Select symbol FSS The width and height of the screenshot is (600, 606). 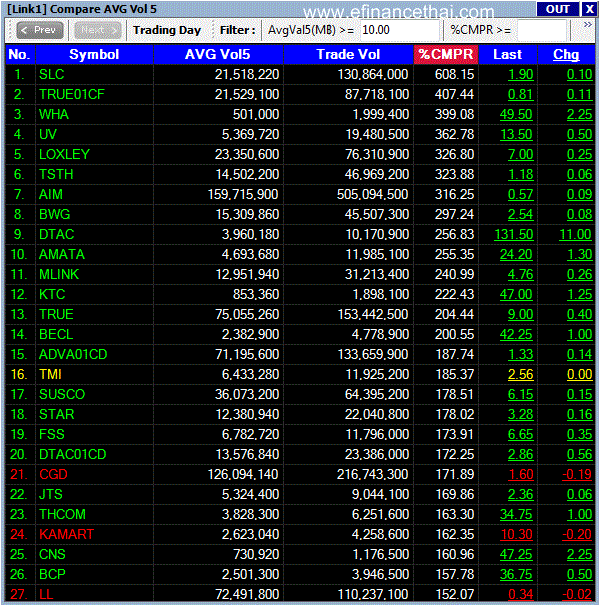[x=52, y=434]
